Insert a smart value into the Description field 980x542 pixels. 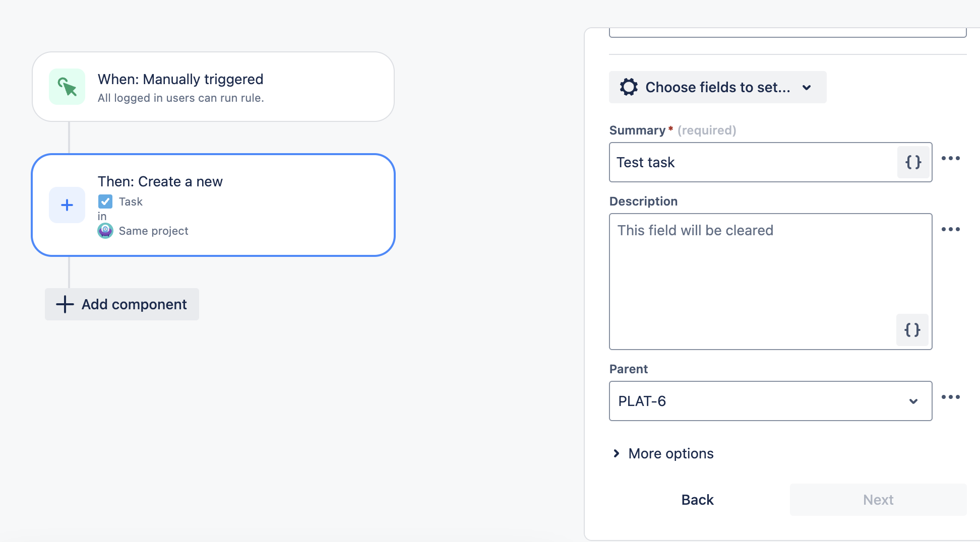tap(912, 330)
